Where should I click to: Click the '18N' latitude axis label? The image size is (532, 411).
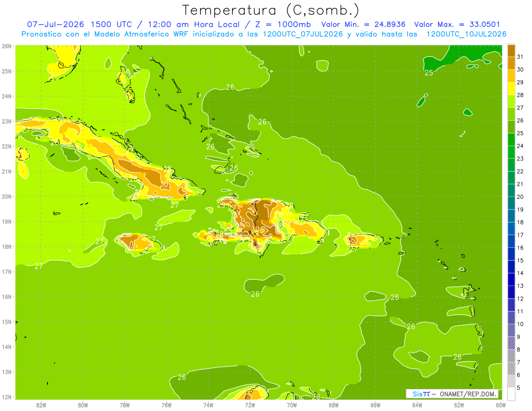[x=6, y=247]
